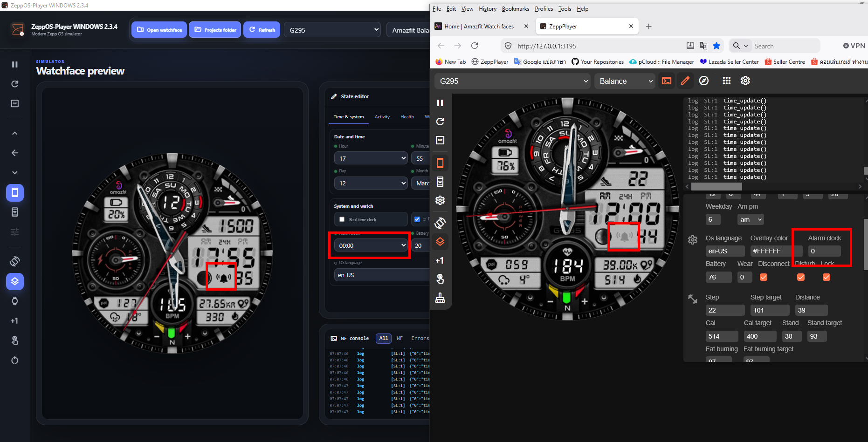Viewport: 868px width, 442px height.
Task: Open the Day dropdown showing 12
Action: click(371, 183)
